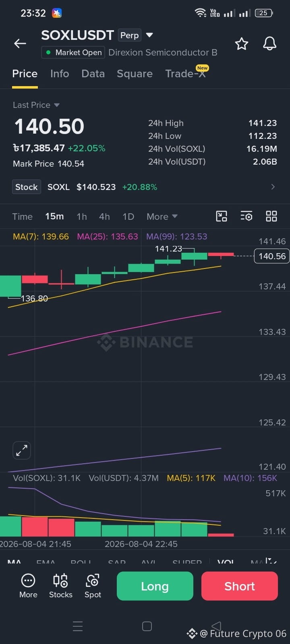
Task: Tap the Perp contract type badge
Action: (x=130, y=35)
